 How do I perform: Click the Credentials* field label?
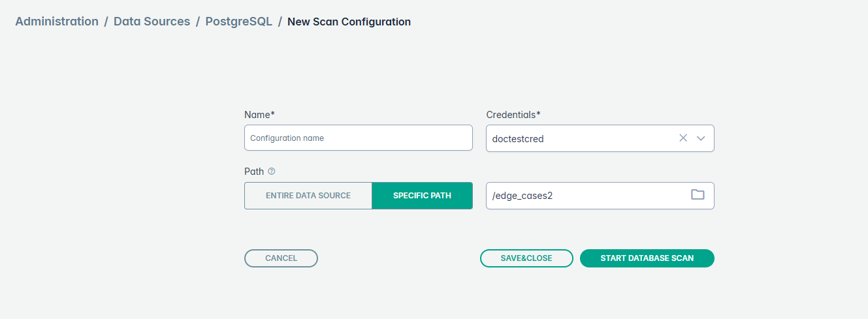[513, 115]
